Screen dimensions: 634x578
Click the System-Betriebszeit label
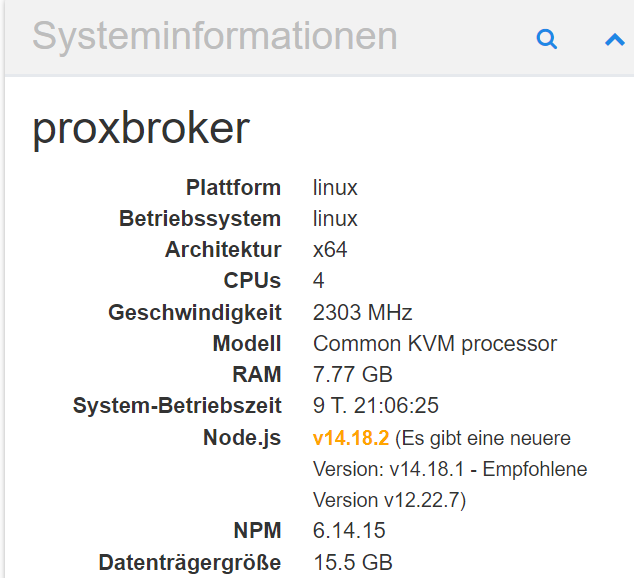coord(177,405)
